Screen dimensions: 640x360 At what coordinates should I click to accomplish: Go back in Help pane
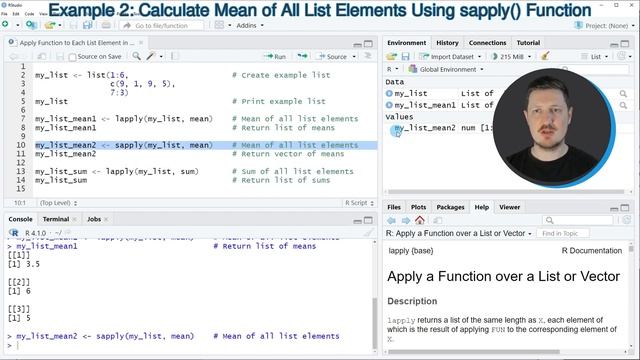point(391,220)
